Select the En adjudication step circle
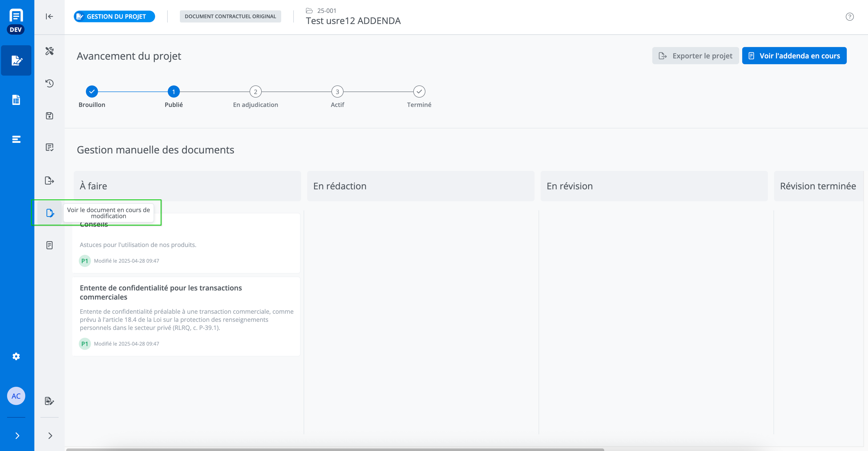 (255, 91)
